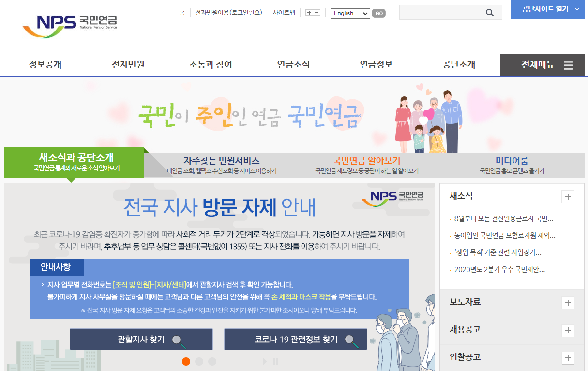This screenshot has height=371, width=588.
Task: Increase font size with plus icon
Action: (309, 13)
